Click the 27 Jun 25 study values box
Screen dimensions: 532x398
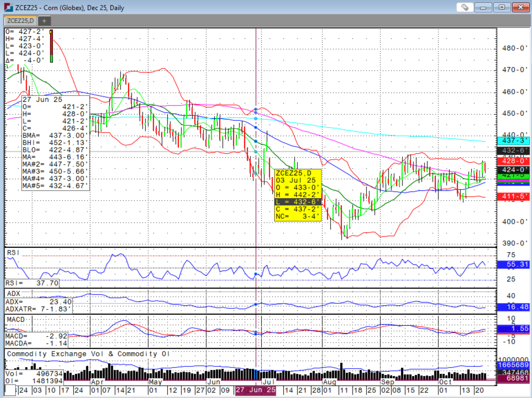55,143
